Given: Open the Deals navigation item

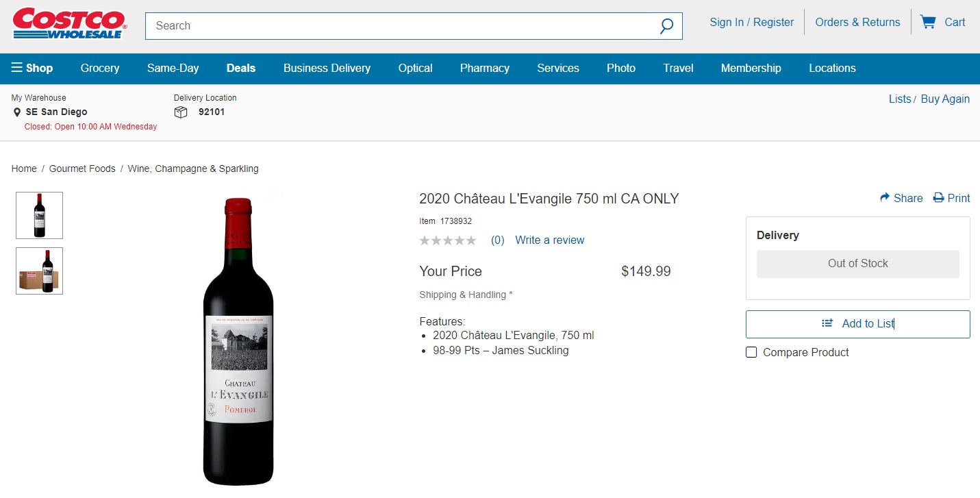Looking at the screenshot, I should point(241,68).
